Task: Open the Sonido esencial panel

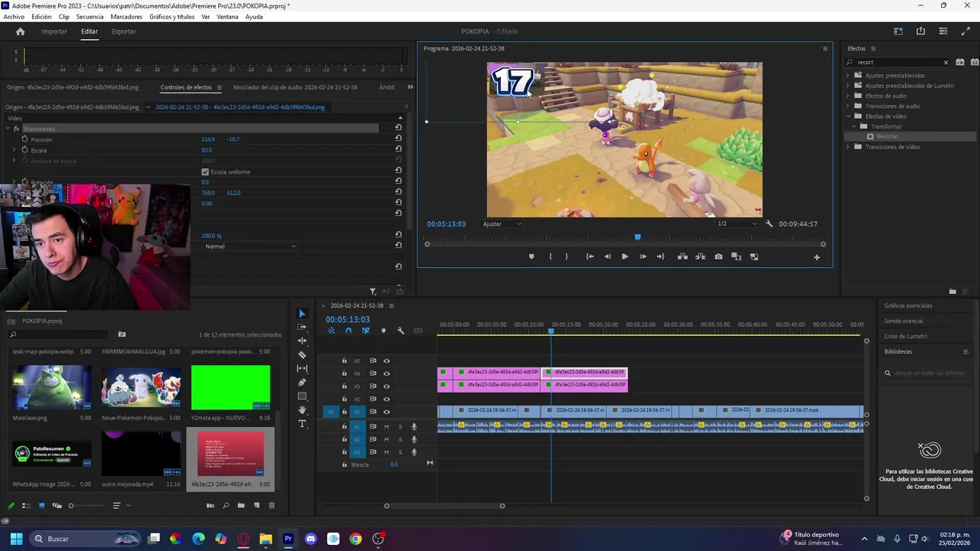Action: coord(903,321)
